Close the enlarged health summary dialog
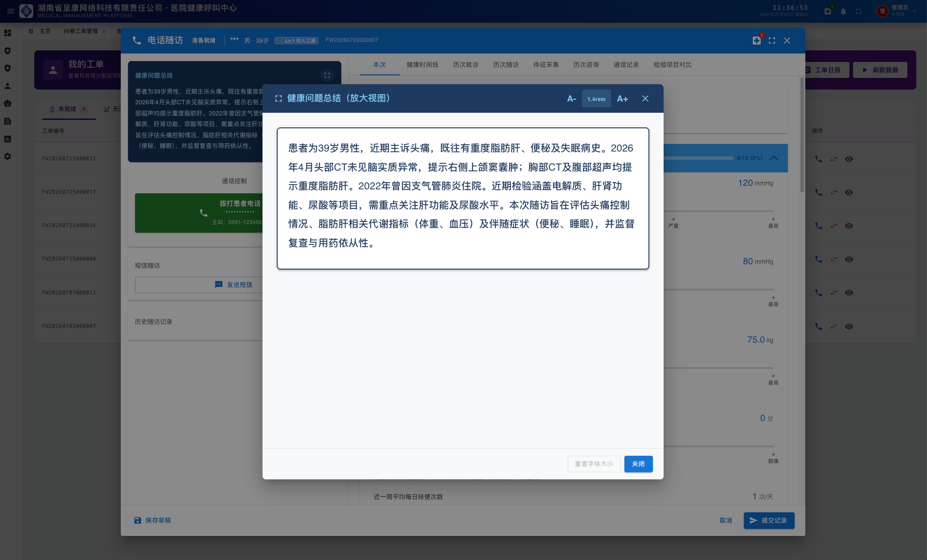Image resolution: width=927 pixels, height=560 pixels. click(x=645, y=98)
